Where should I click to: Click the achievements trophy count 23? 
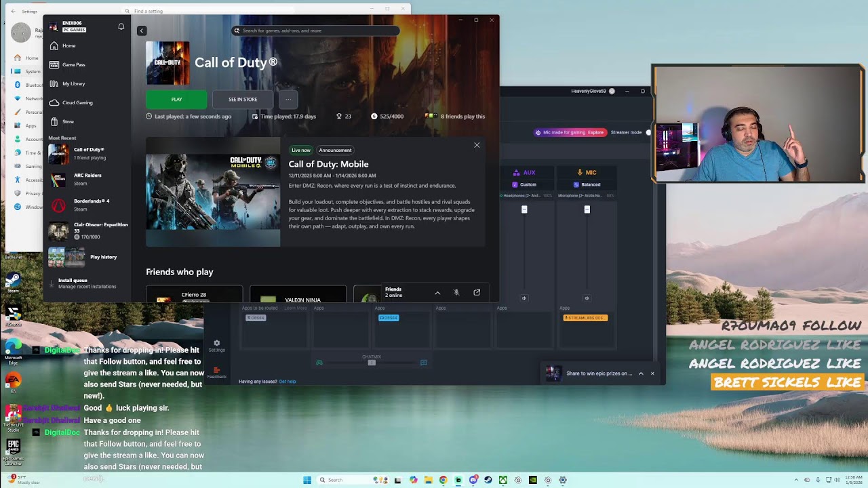point(344,116)
